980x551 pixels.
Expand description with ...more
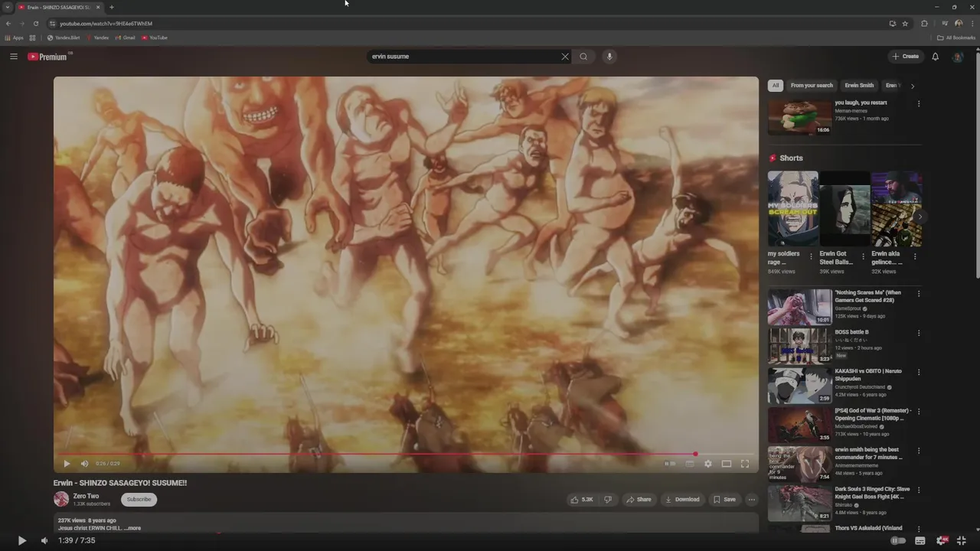132,528
